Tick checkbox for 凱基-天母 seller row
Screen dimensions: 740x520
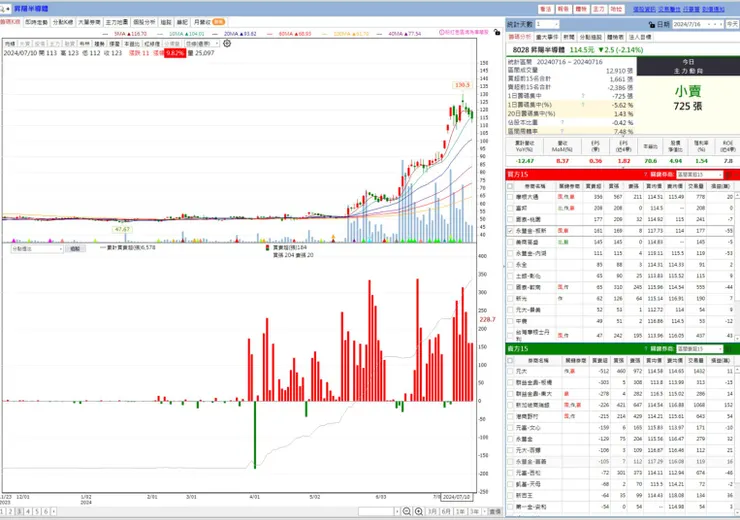510,484
